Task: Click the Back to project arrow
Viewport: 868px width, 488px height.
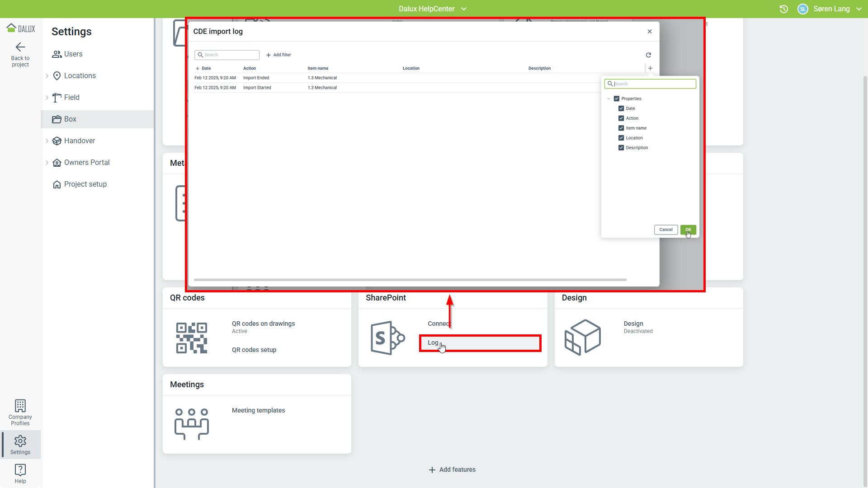Action: click(x=20, y=47)
